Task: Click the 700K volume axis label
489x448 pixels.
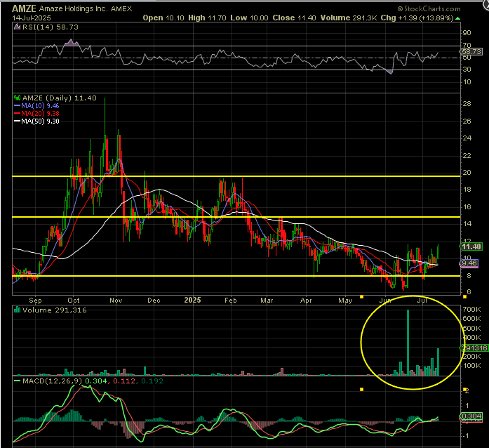Action: 472,310
